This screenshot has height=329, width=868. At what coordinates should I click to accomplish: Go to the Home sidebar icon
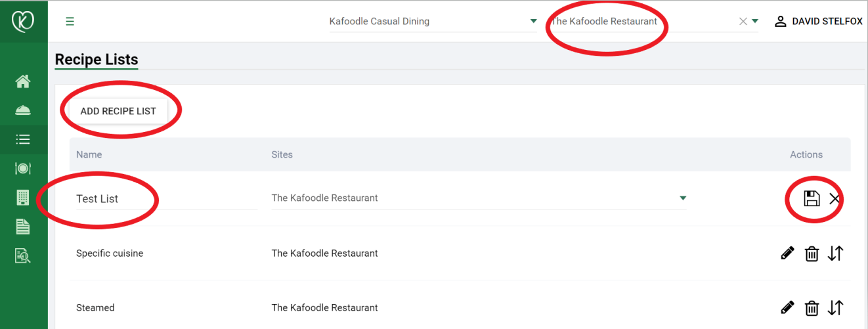point(23,82)
